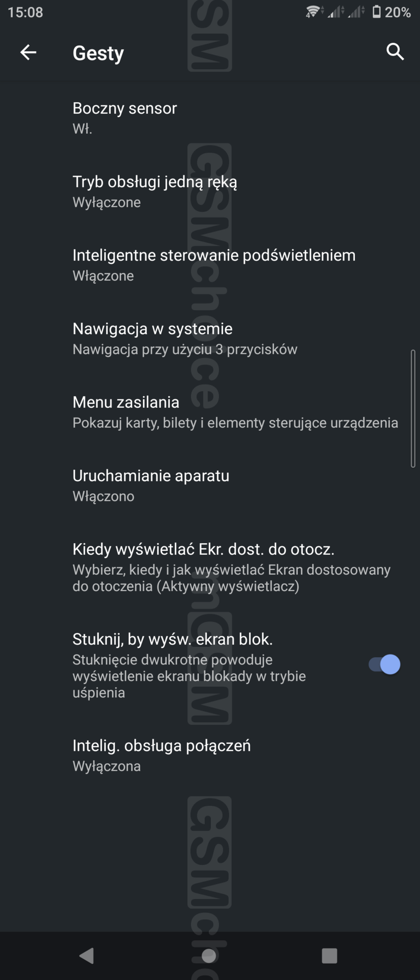Tap the Stuknij, by wyśw. ekran blok. label
Image resolution: width=420 pixels, height=980 pixels.
click(x=172, y=639)
